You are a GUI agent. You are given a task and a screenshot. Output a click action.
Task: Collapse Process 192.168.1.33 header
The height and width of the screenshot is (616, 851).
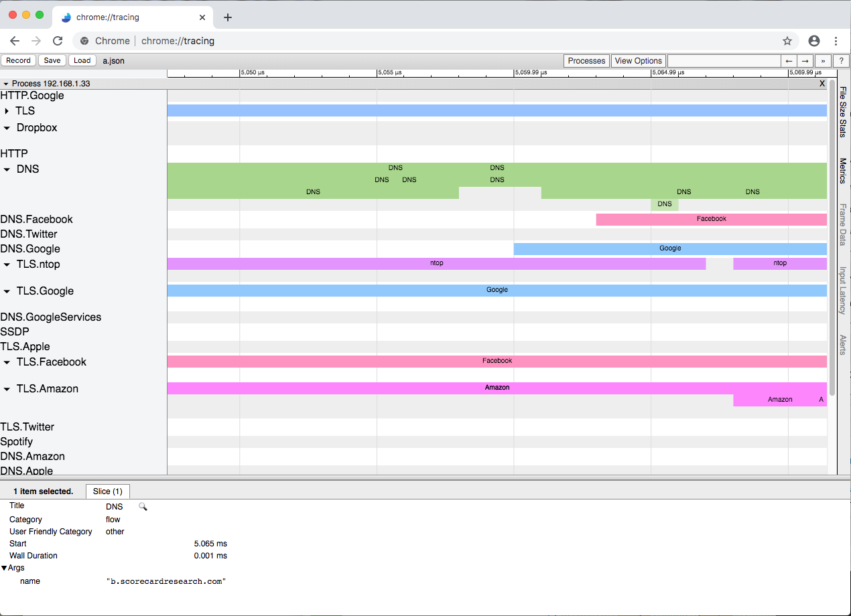6,84
